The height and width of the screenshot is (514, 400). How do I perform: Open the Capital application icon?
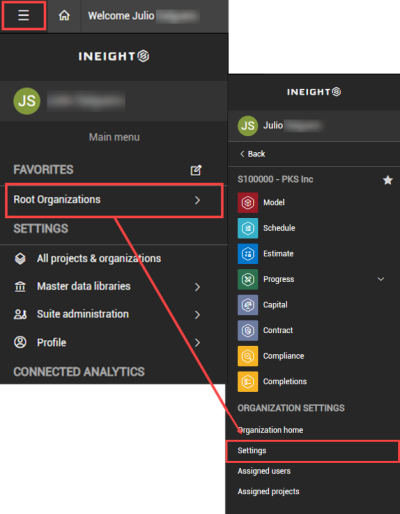pos(248,305)
